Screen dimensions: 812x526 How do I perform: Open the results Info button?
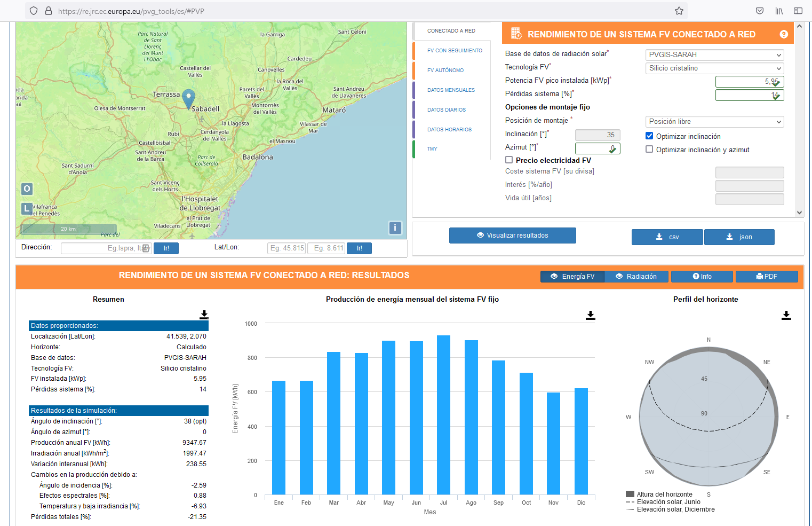[x=702, y=276]
